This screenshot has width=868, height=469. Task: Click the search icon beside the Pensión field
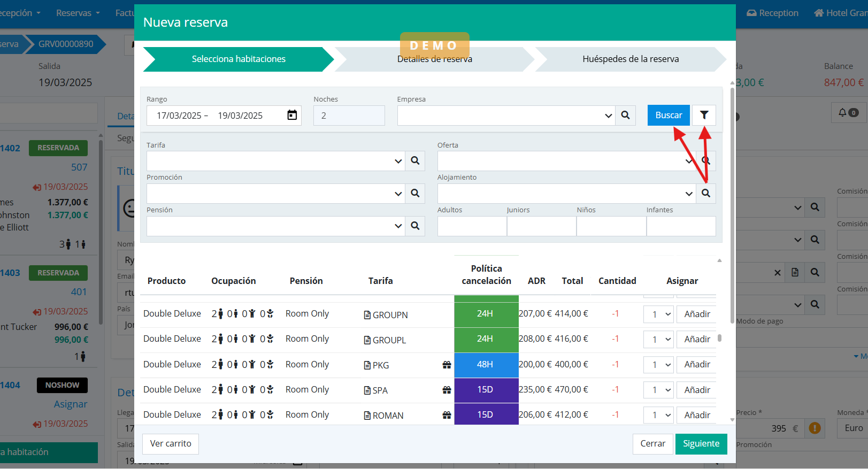coord(415,226)
